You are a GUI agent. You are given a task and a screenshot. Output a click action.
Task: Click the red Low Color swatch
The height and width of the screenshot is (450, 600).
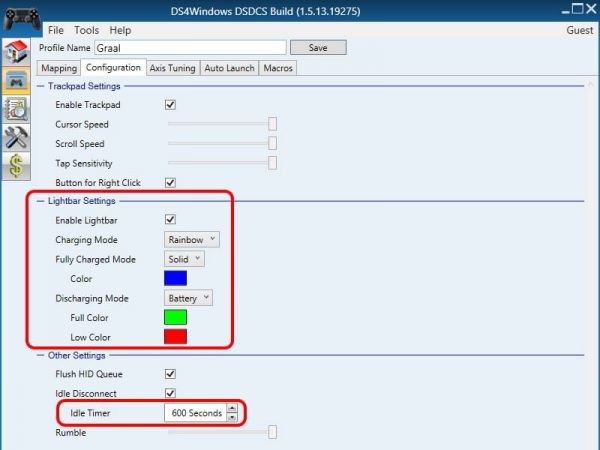click(x=175, y=337)
